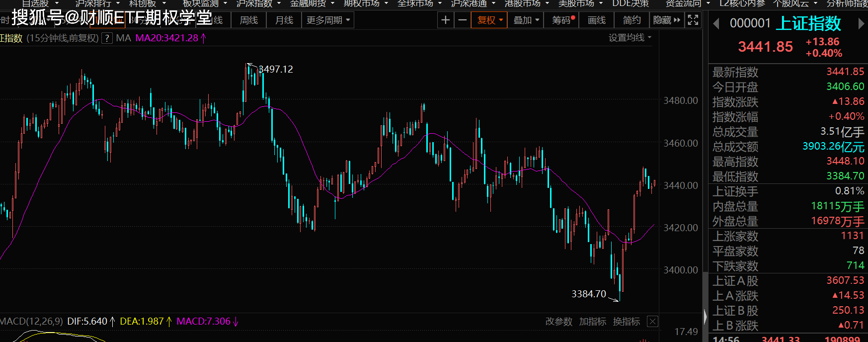Open the 美股市场 menu
Viewport: 868px width, 342px height.
point(580,3)
